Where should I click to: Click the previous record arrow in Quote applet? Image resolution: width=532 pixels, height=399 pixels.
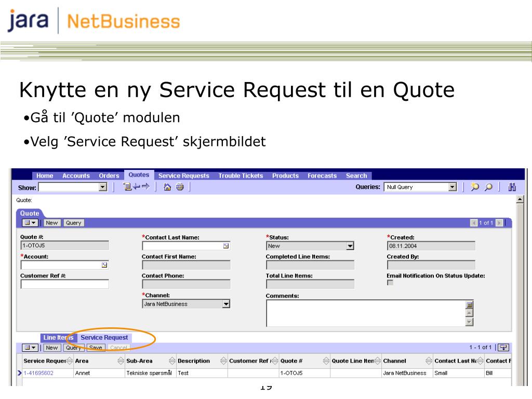474,223
